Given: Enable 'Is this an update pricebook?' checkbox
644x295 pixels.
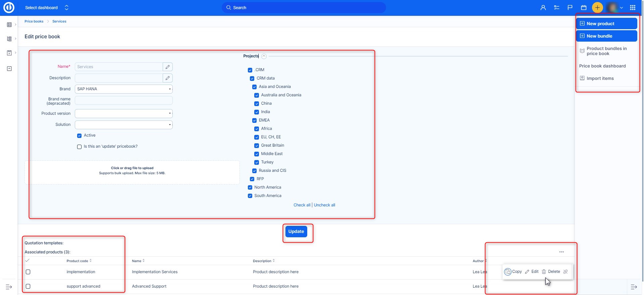Looking at the screenshot, I should click(79, 147).
